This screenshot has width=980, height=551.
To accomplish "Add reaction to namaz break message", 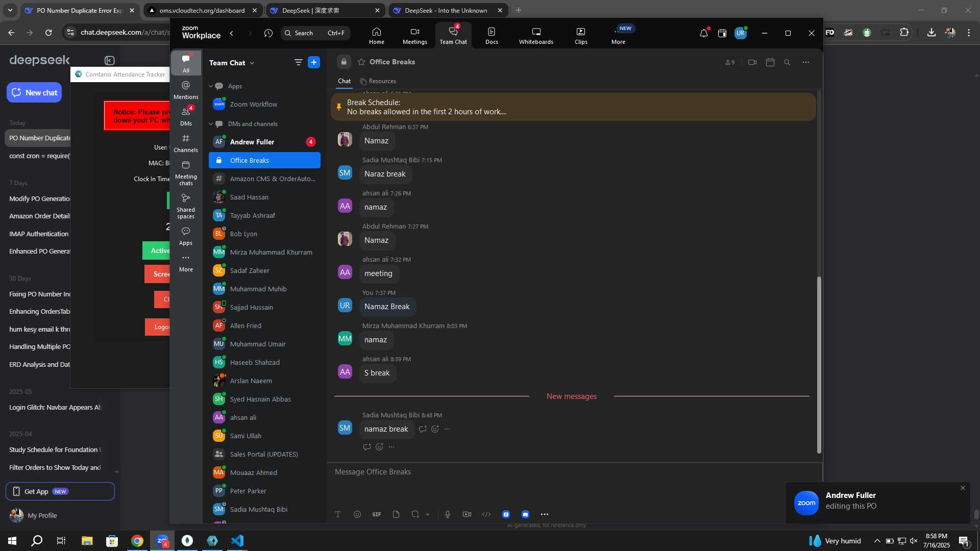I will pyautogui.click(x=435, y=429).
